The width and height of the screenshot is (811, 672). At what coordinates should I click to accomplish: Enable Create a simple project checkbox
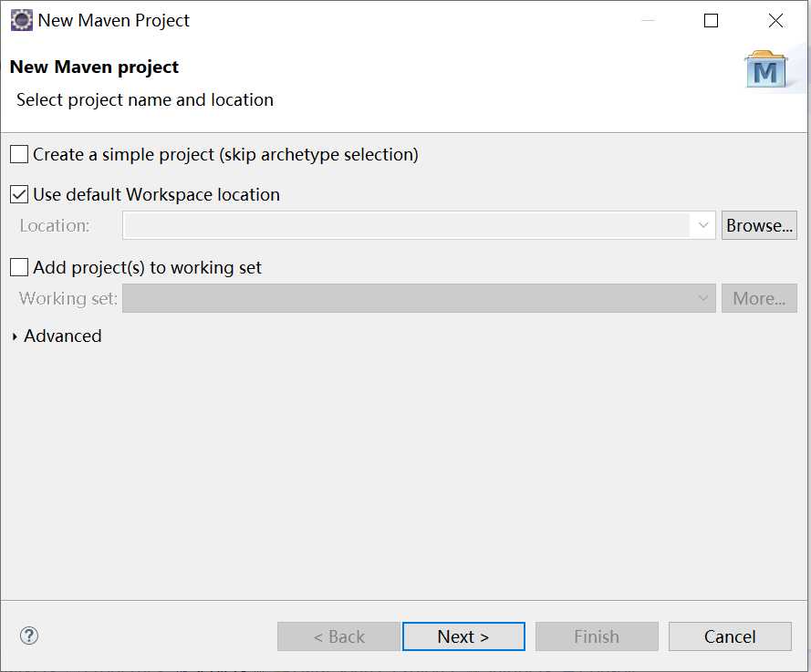[19, 154]
